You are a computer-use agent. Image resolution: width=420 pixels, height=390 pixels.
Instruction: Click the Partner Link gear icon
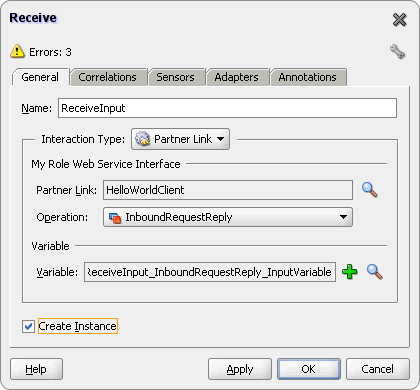click(x=143, y=139)
